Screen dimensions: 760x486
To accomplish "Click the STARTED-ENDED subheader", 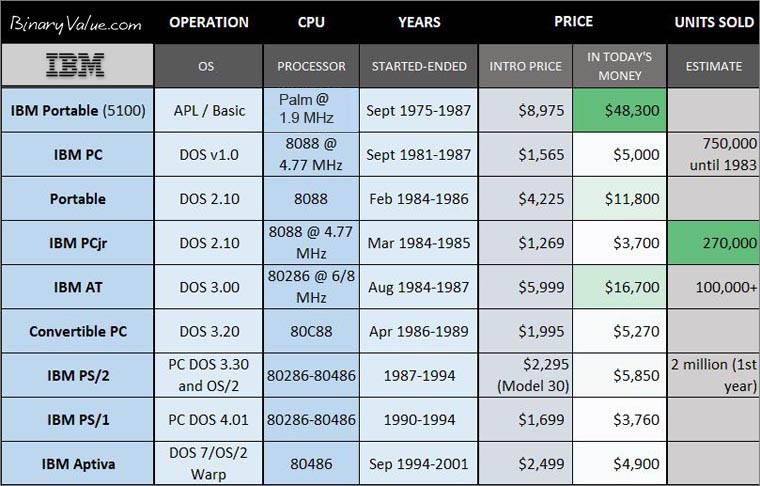I will click(419, 67).
